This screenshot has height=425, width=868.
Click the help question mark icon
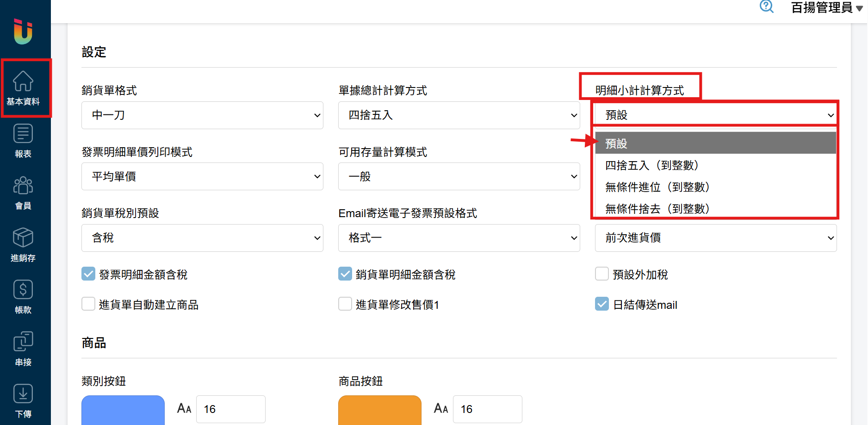pos(766,7)
